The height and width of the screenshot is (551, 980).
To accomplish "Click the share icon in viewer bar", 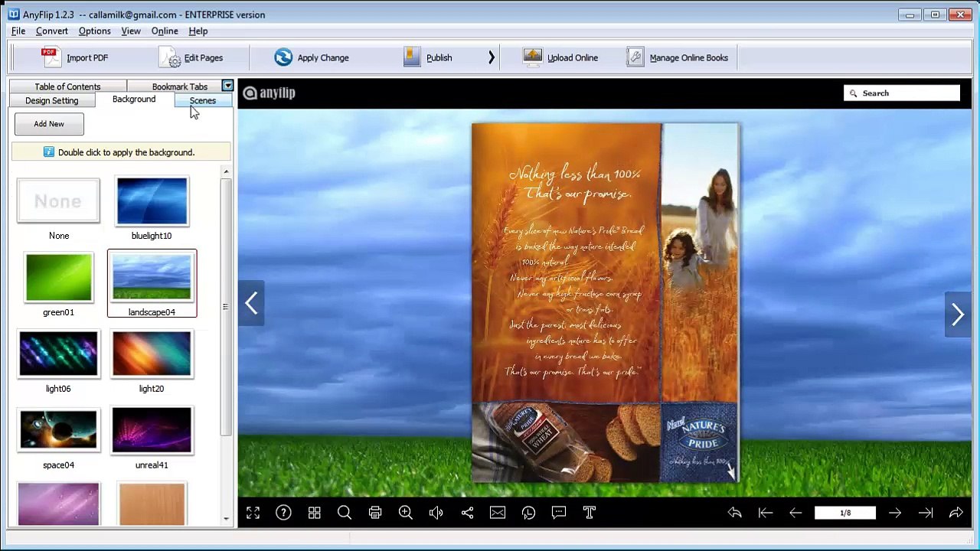I will [x=467, y=513].
